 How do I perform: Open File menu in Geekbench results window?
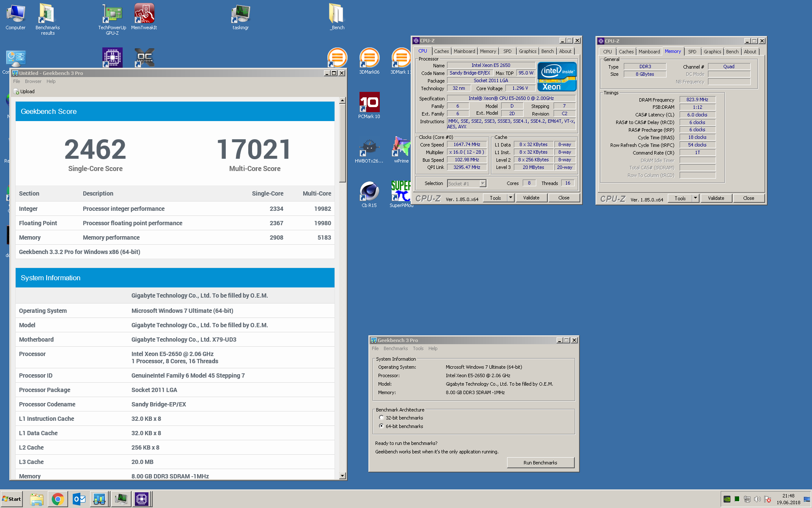(16, 81)
